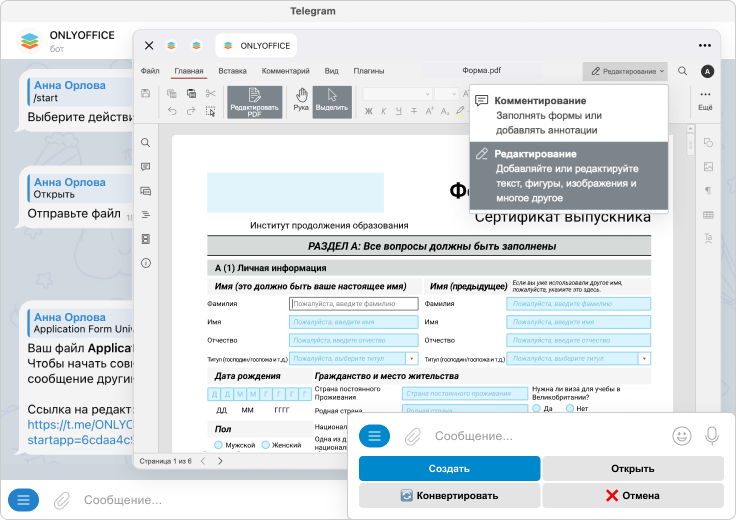Choose Комментирование mode option
The height and width of the screenshot is (520, 736).
pyautogui.click(x=569, y=115)
